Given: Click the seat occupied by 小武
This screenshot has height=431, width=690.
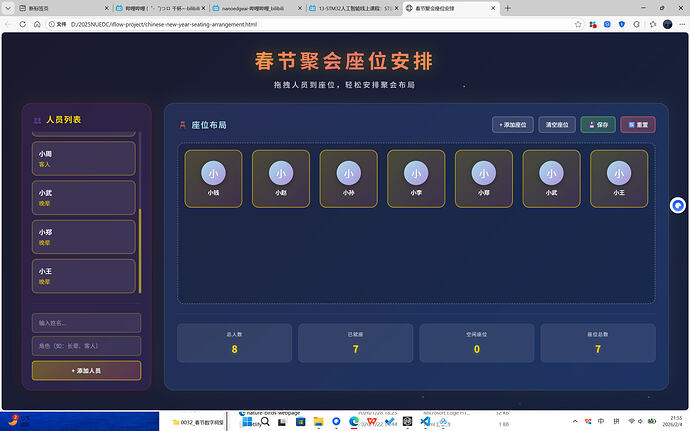Looking at the screenshot, I should [551, 179].
